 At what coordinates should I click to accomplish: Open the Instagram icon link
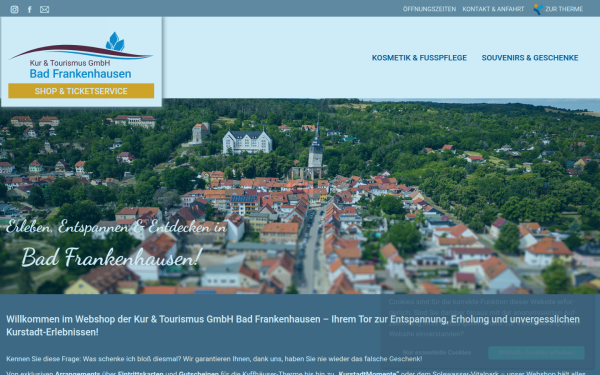click(x=14, y=10)
